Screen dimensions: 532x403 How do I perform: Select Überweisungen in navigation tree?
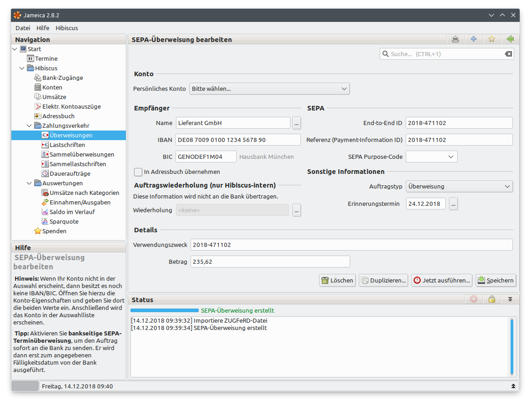[68, 135]
